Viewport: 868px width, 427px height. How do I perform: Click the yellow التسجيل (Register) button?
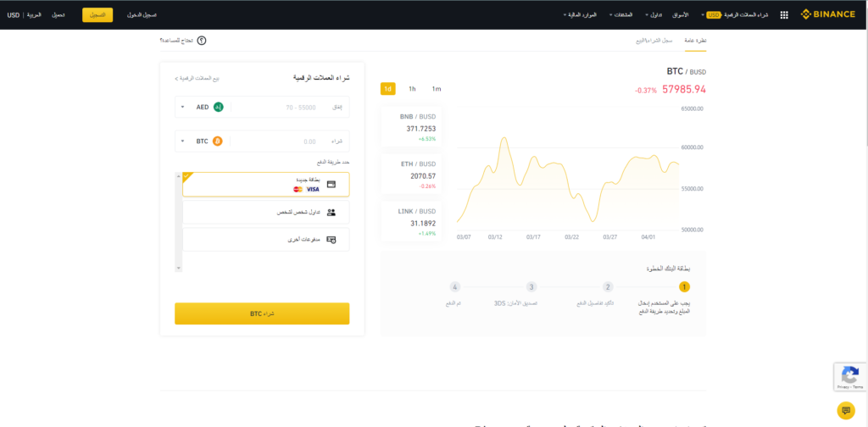(97, 15)
